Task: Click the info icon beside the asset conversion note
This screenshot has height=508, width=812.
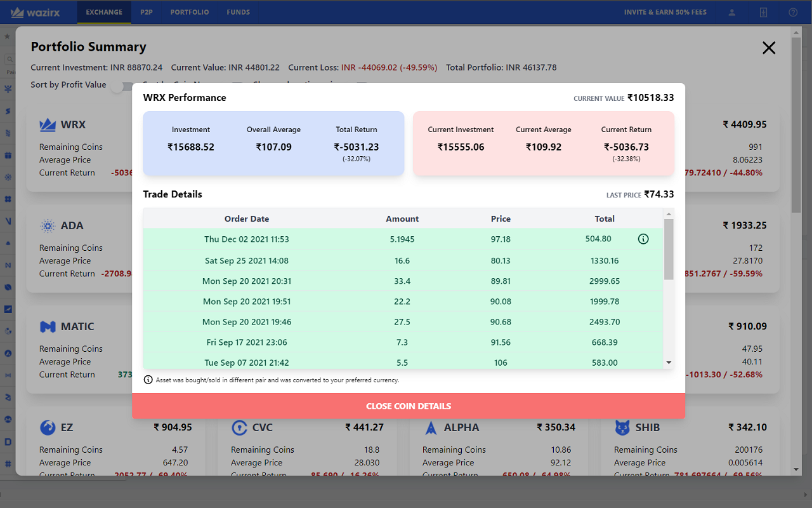Action: click(148, 380)
